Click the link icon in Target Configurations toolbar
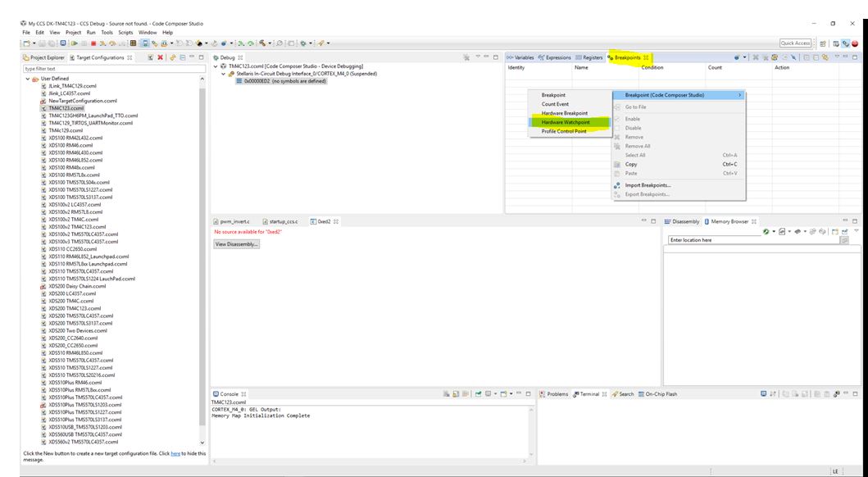Screen dimensions: 868x477 tap(173, 57)
